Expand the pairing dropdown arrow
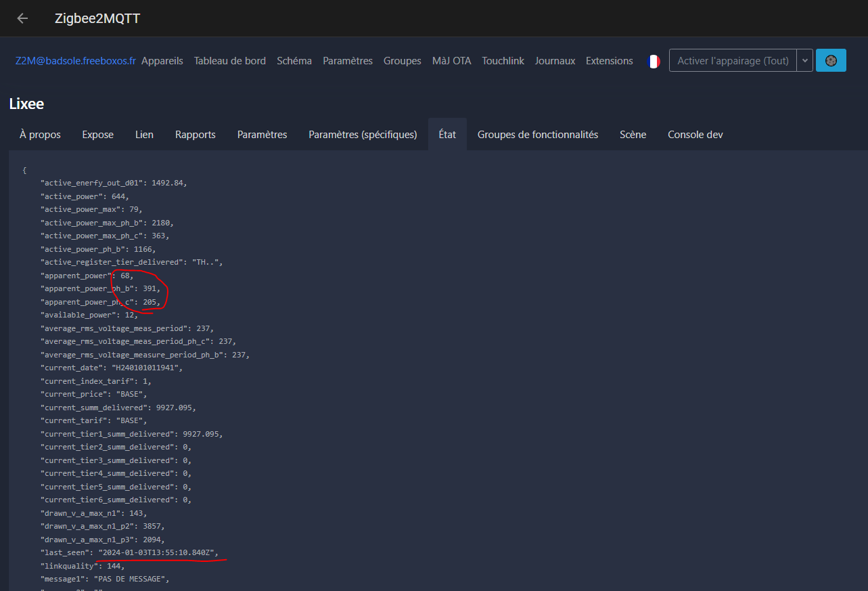 804,60
